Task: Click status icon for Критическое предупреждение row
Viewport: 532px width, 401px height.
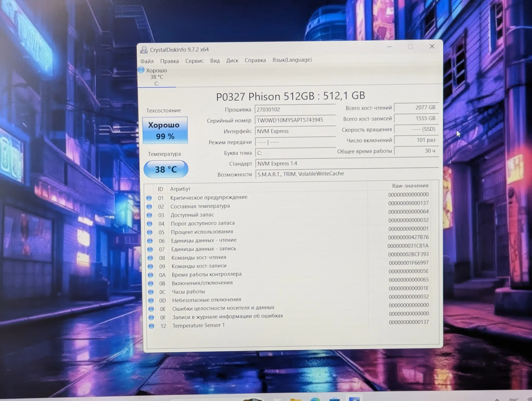Action: click(x=149, y=198)
